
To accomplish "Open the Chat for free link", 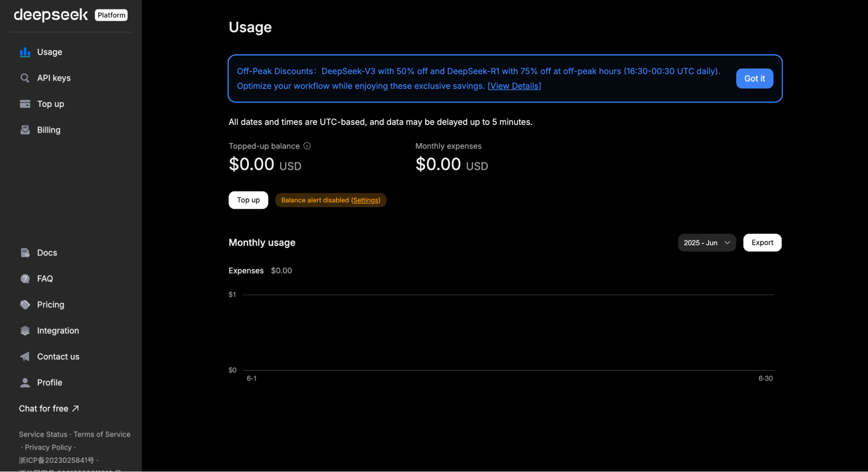I will 49,409.
